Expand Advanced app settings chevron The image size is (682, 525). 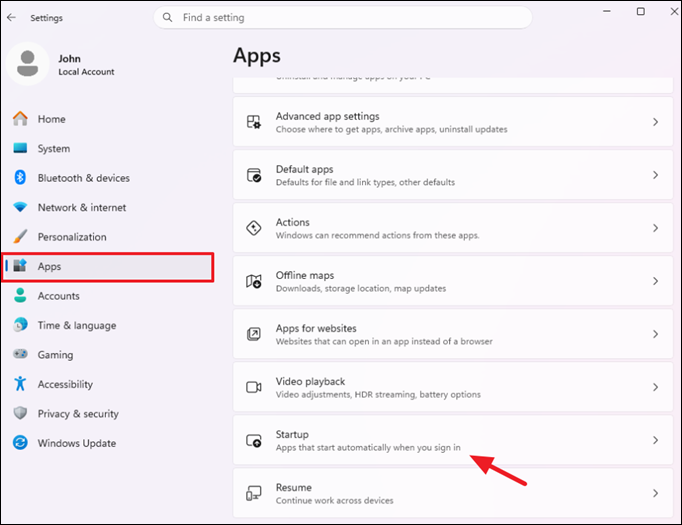pyautogui.click(x=655, y=122)
